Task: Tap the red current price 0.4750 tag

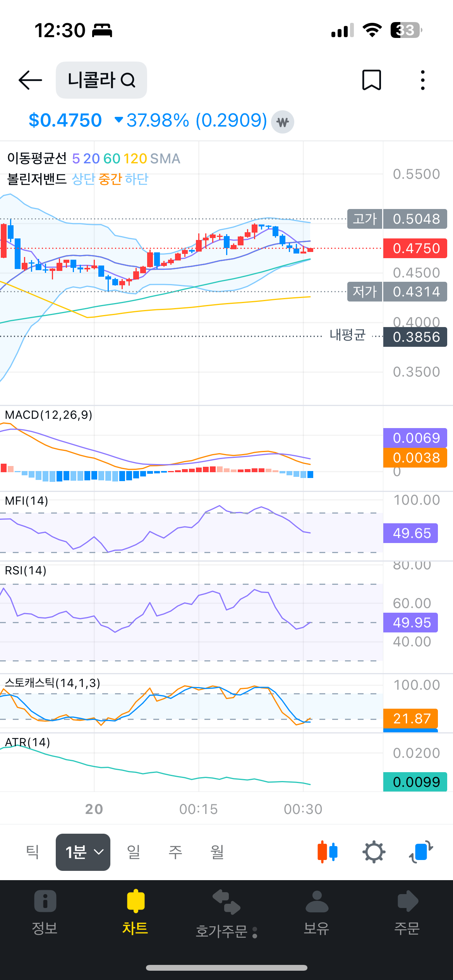Action: tap(415, 248)
